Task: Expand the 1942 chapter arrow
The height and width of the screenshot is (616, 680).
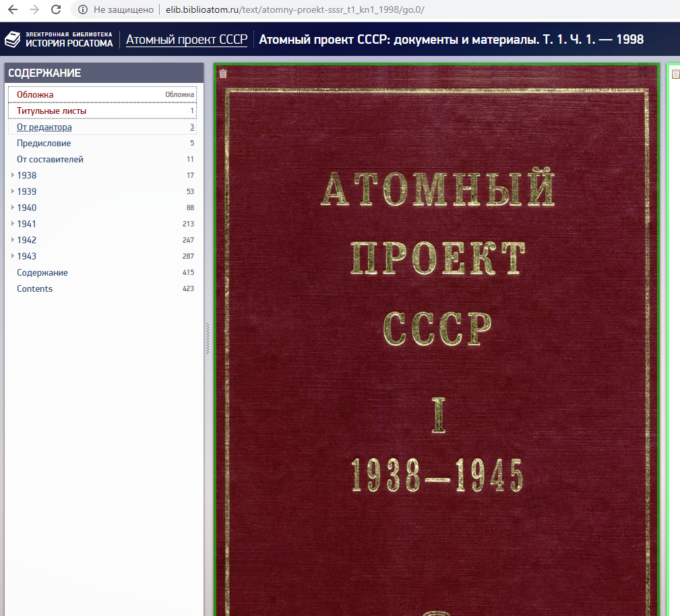Action: click(x=13, y=239)
